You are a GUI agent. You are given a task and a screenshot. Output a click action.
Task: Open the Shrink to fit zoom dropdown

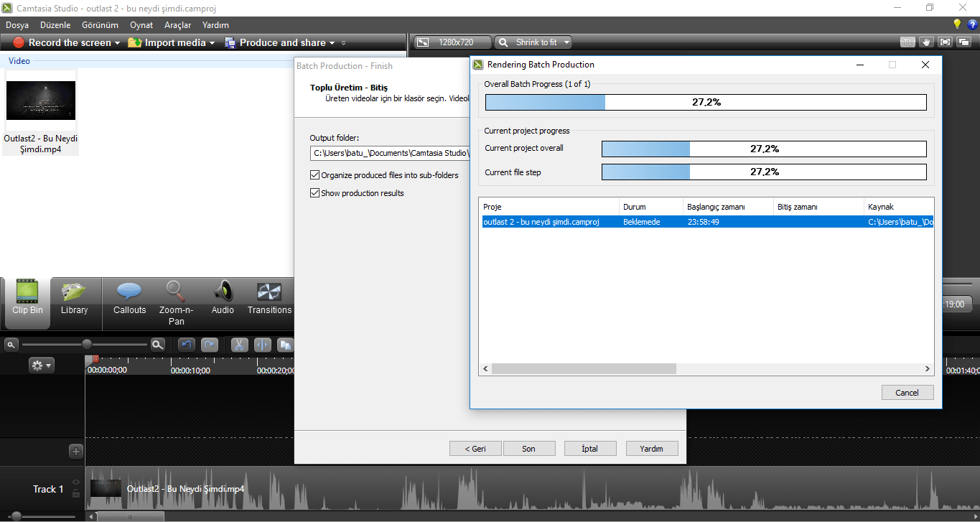(533, 42)
